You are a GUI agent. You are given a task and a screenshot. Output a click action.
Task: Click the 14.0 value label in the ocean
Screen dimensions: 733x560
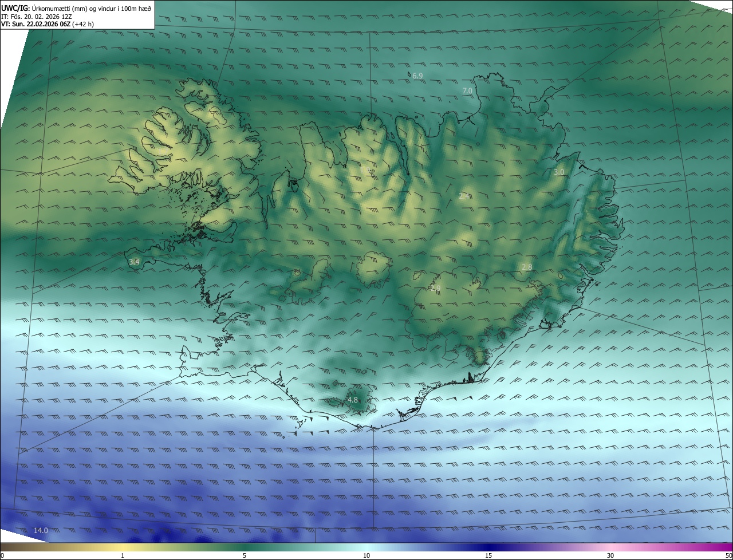click(41, 531)
